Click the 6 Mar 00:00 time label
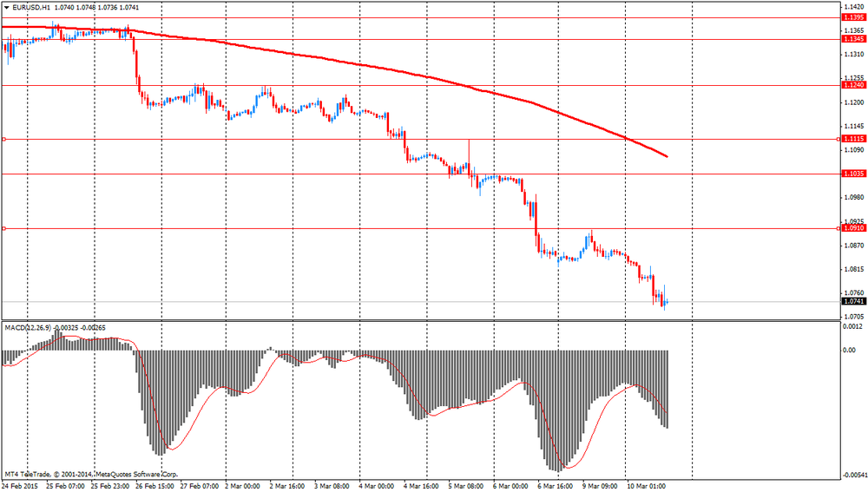This screenshot has height=492, width=868. (510, 487)
